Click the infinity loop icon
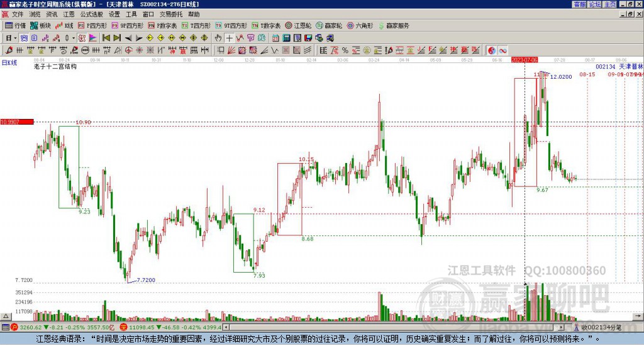This screenshot has height=345, width=644. [502, 50]
